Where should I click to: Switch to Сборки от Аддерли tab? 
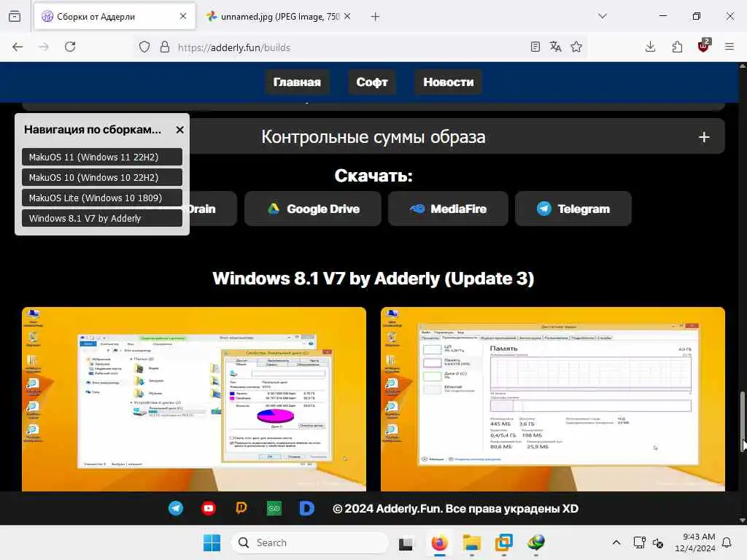coord(115,17)
